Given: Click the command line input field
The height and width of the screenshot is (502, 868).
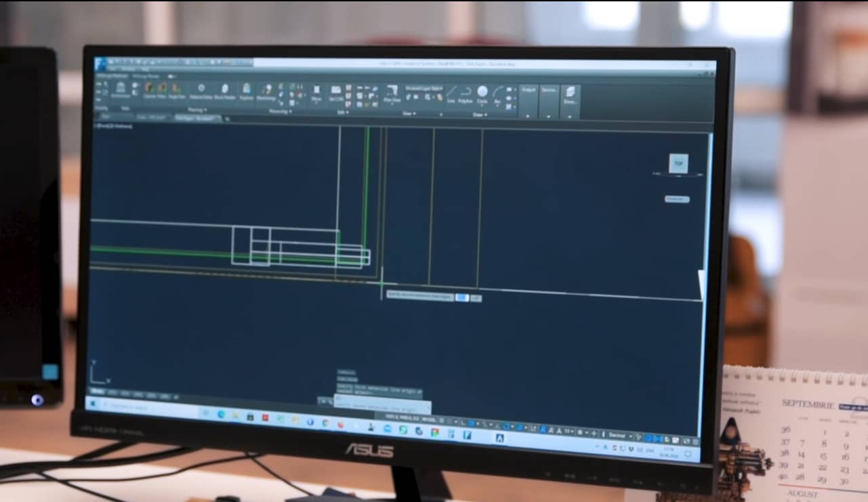Looking at the screenshot, I should 382,403.
